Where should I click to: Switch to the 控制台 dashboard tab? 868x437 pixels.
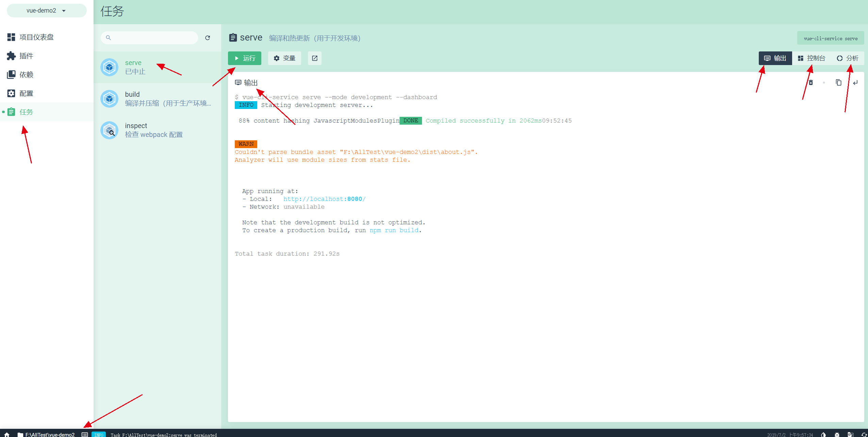pyautogui.click(x=812, y=58)
